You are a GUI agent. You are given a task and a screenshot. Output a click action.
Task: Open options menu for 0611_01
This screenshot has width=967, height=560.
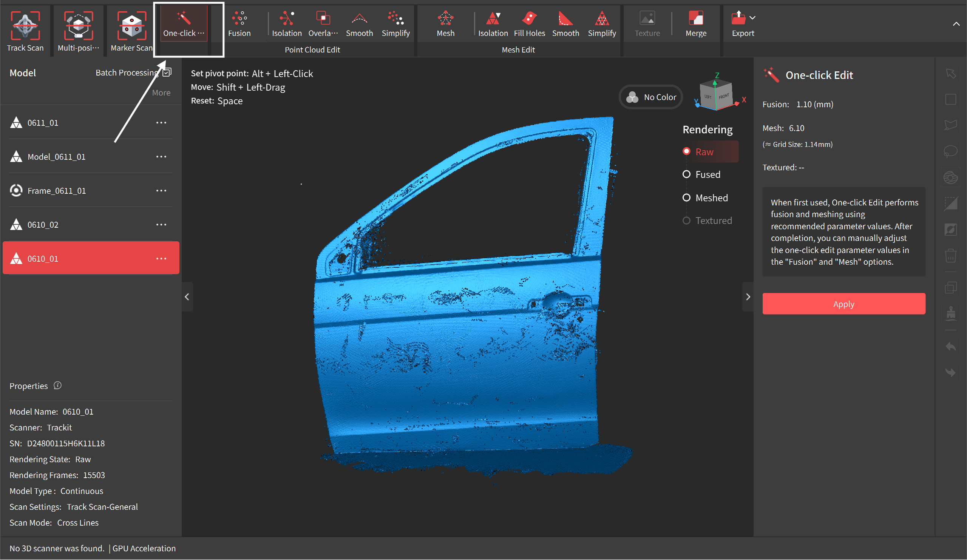pos(161,123)
